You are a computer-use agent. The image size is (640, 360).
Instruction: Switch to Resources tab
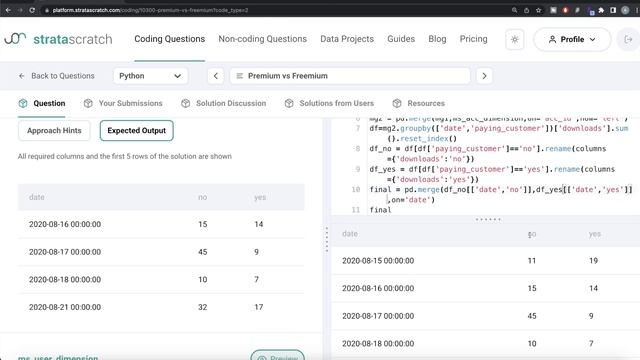[418, 103]
